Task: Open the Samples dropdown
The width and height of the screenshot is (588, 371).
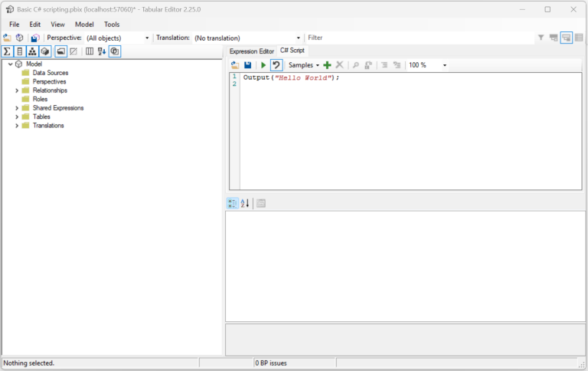Action: (304, 65)
